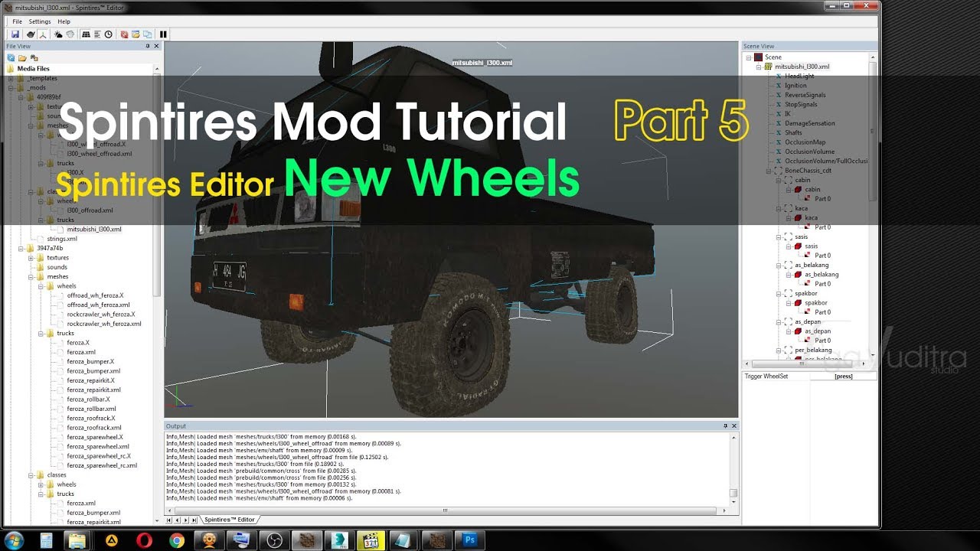
Task: Expand the textures folder under 3947a74b
Action: coord(31,258)
